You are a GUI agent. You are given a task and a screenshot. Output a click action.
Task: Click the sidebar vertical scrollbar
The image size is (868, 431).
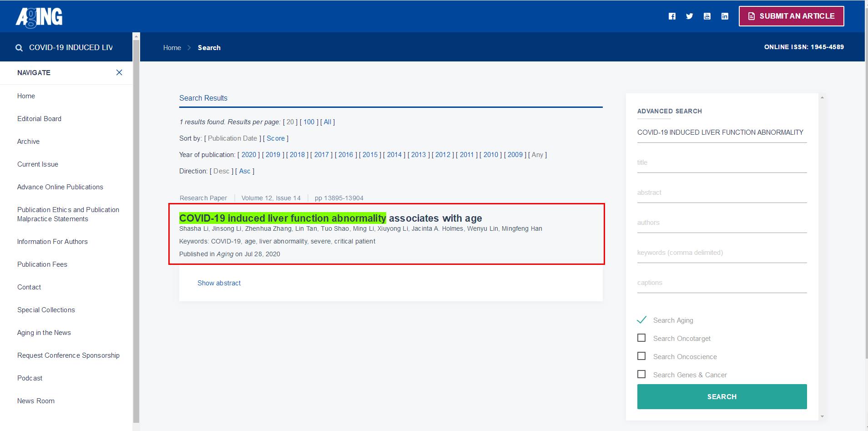pyautogui.click(x=136, y=228)
